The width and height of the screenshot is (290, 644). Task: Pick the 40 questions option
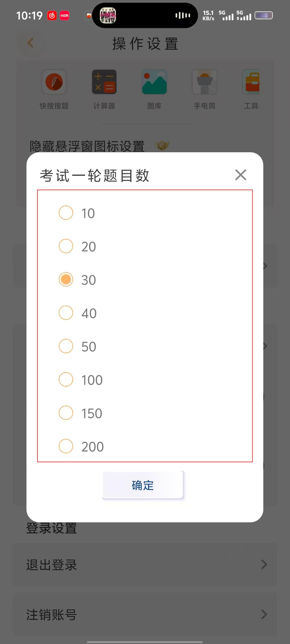(x=66, y=313)
